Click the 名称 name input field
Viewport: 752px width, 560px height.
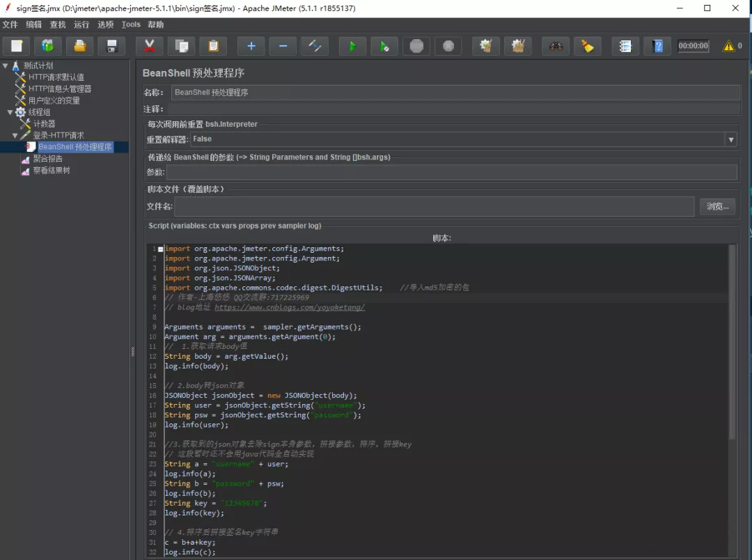(455, 93)
